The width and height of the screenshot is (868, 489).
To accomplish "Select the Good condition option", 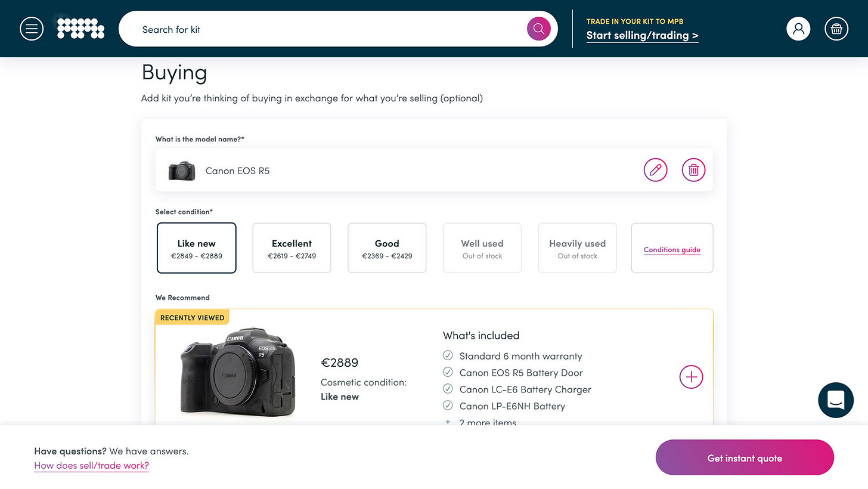I will (387, 248).
